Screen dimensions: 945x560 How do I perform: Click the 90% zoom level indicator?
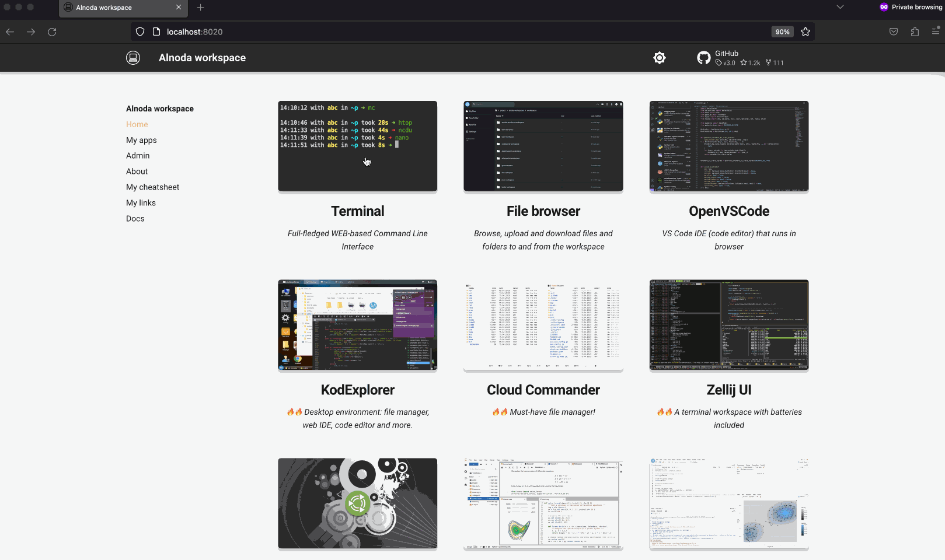pyautogui.click(x=783, y=32)
